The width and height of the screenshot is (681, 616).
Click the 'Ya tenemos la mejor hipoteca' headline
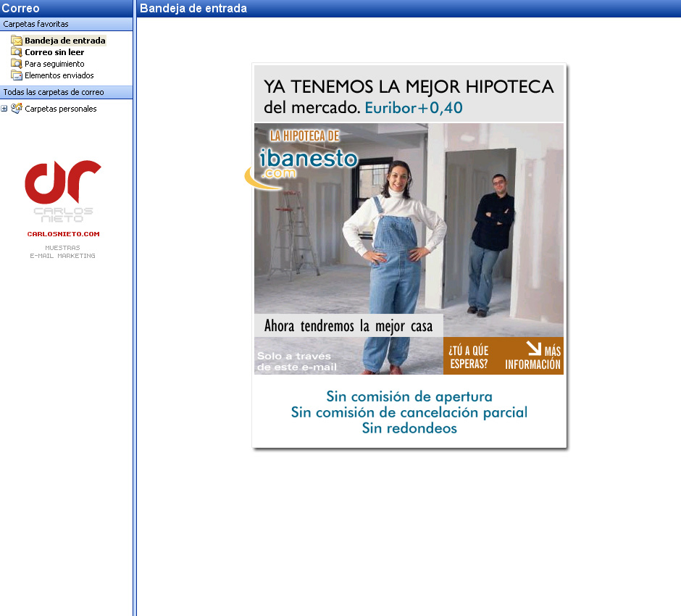click(409, 87)
